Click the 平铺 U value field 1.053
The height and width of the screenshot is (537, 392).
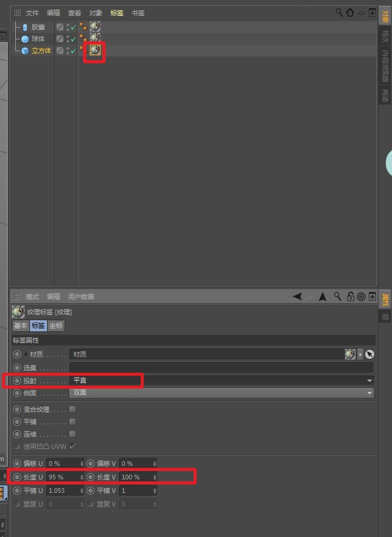(x=63, y=491)
